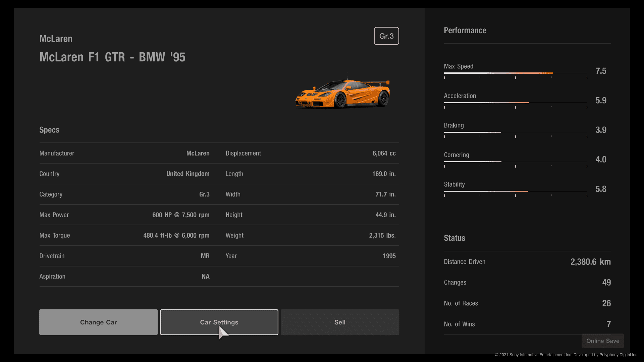Click the Braking performance bar
The height and width of the screenshot is (362, 644).
(x=516, y=132)
